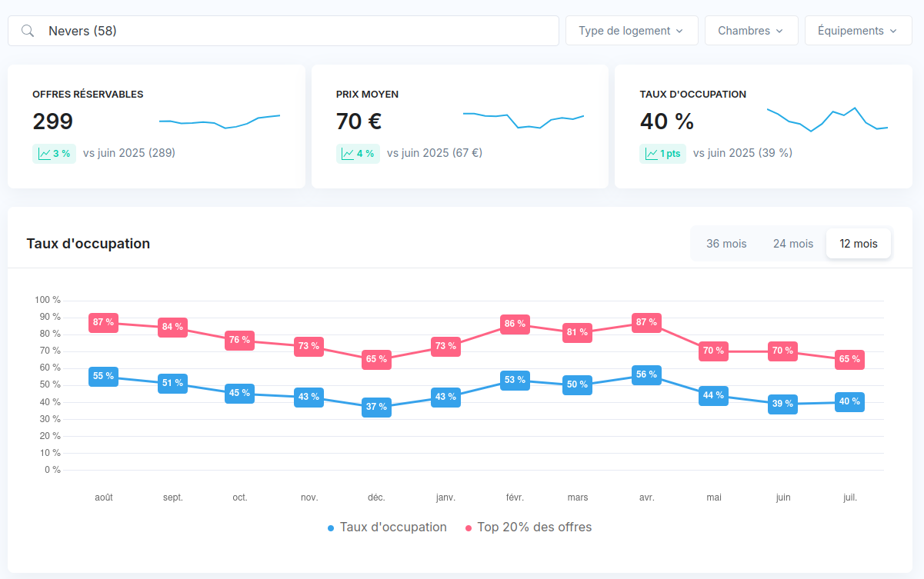The height and width of the screenshot is (579, 924).
Task: Click the Taux d'occupation card sparkline
Action: click(x=827, y=119)
